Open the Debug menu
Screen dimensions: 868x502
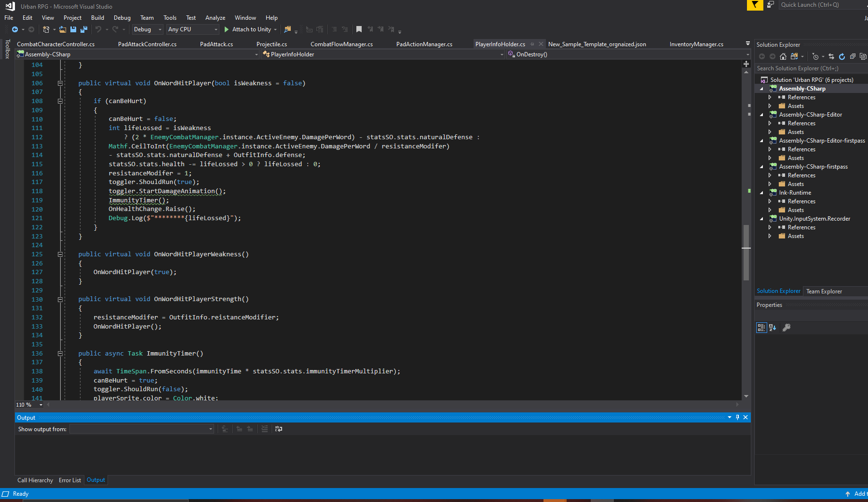tap(122, 17)
